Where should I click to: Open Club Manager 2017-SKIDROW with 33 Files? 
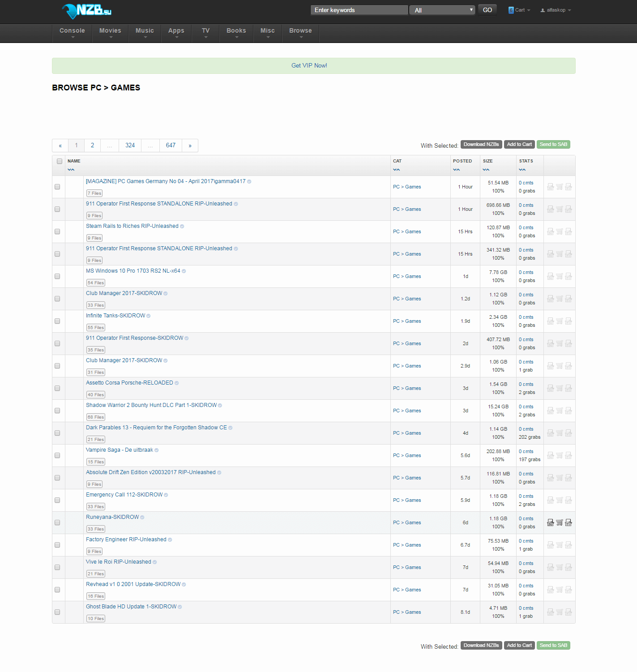click(124, 293)
